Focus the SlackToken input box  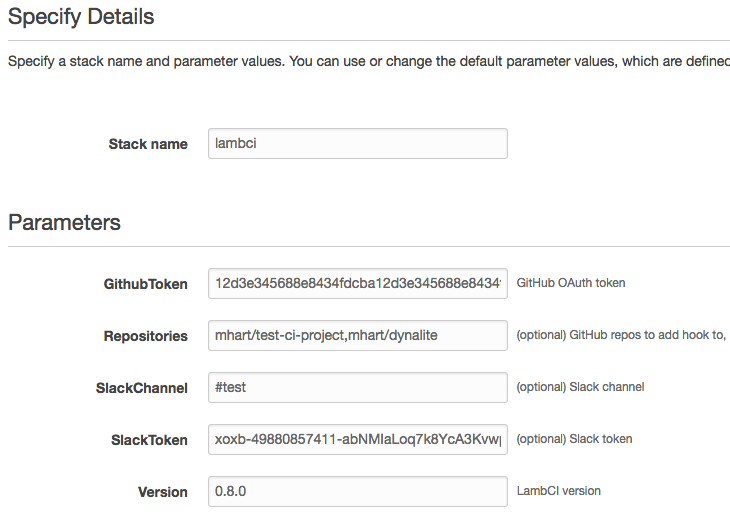pos(357,439)
